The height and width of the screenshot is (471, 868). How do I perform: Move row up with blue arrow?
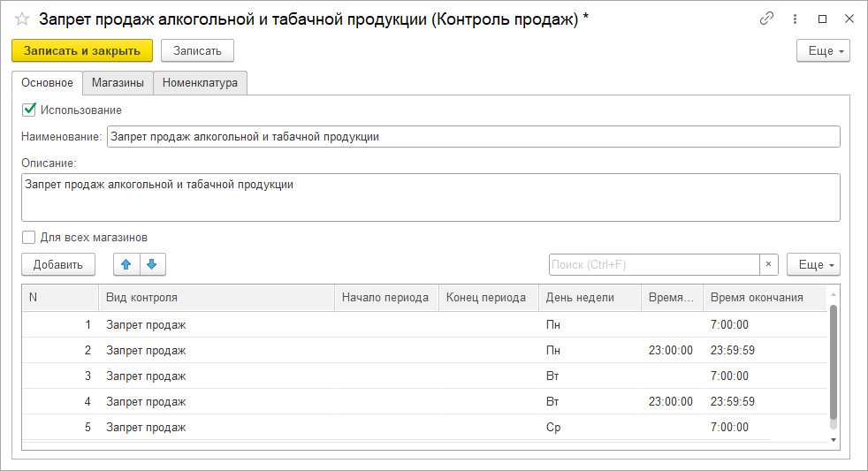click(x=127, y=264)
